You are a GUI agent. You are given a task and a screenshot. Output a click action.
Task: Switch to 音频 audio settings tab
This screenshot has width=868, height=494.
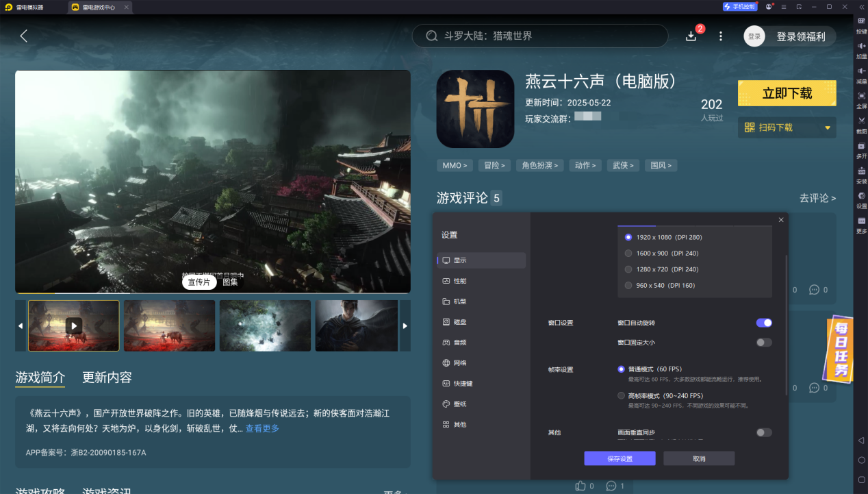click(481, 343)
